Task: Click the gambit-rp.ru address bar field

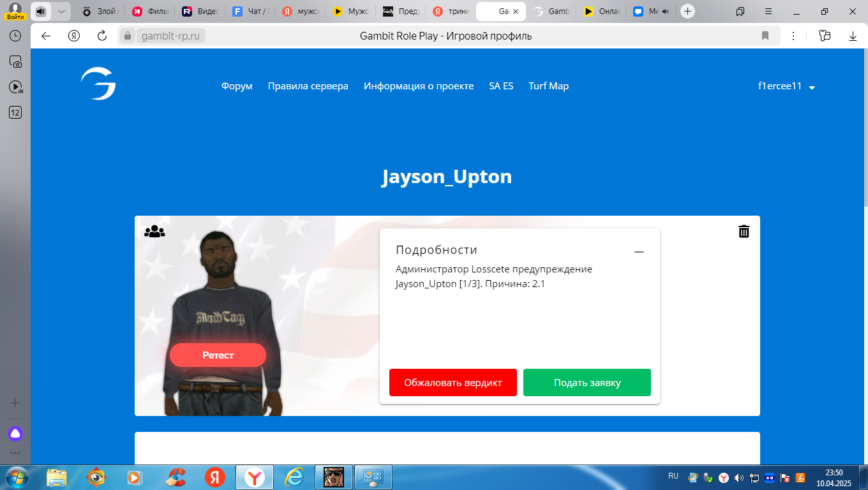Action: click(170, 36)
